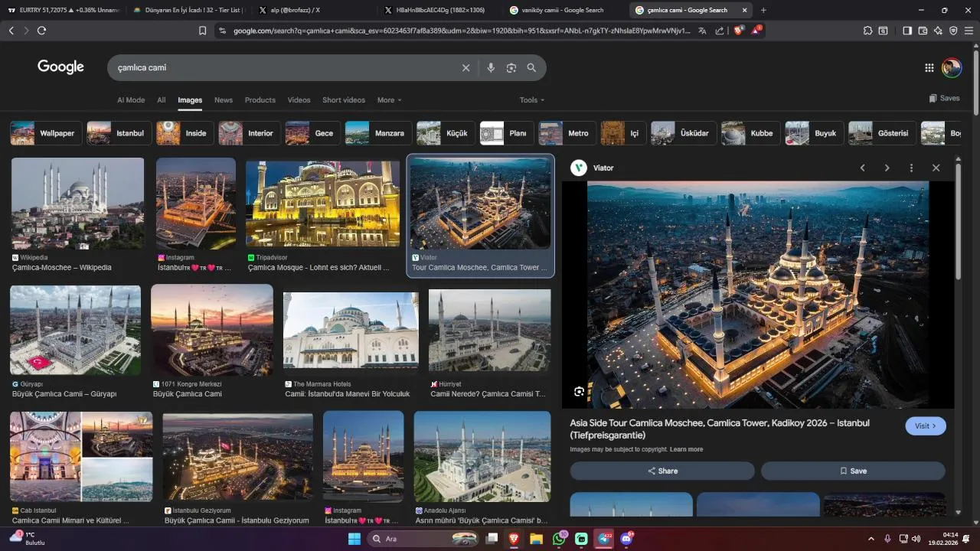Translate this page from the address bar
The height and width of the screenshot is (551, 980).
tap(702, 31)
